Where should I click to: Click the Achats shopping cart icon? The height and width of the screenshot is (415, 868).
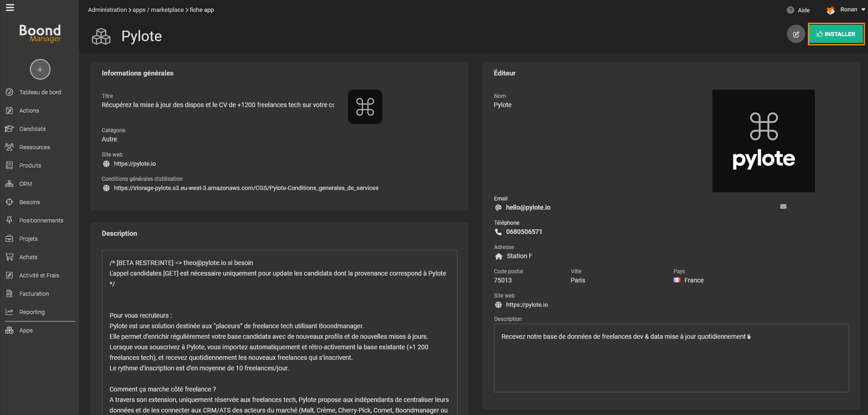[9, 257]
